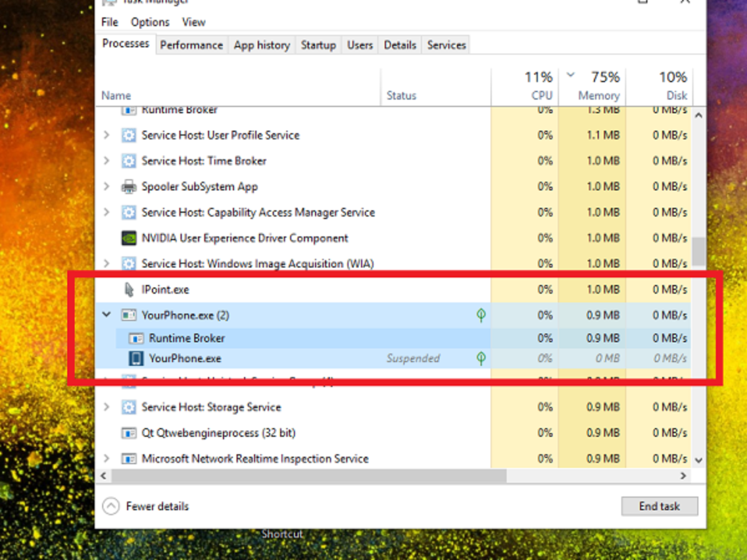The height and width of the screenshot is (560, 747).
Task: Switch to the Services tab
Action: (446, 45)
